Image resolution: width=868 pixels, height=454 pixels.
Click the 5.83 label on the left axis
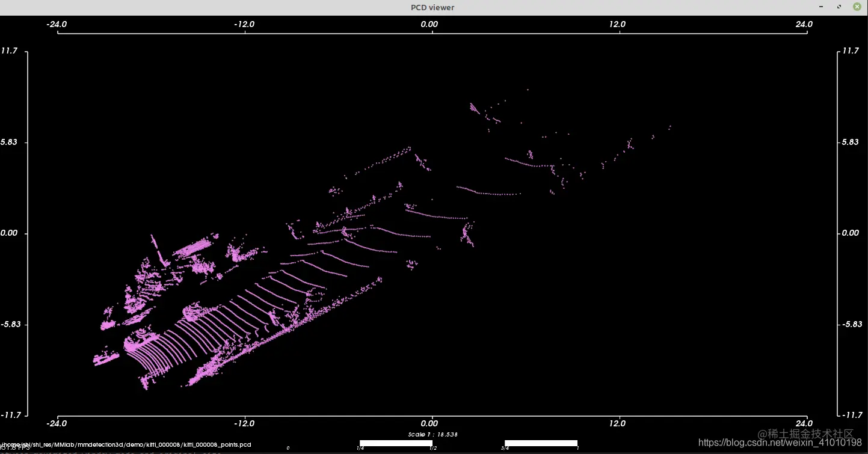(x=8, y=142)
